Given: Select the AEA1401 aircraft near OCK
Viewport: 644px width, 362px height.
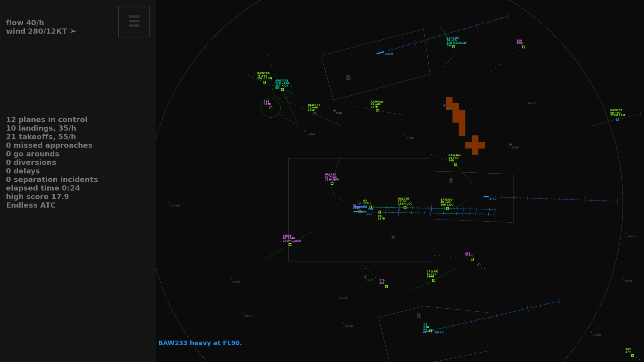Looking at the screenshot, I should (282, 89).
